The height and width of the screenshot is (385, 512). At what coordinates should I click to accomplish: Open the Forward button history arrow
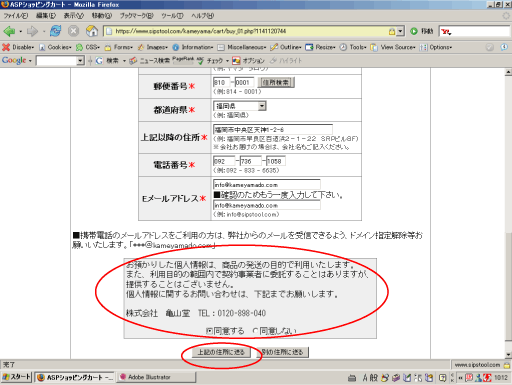tap(43, 32)
